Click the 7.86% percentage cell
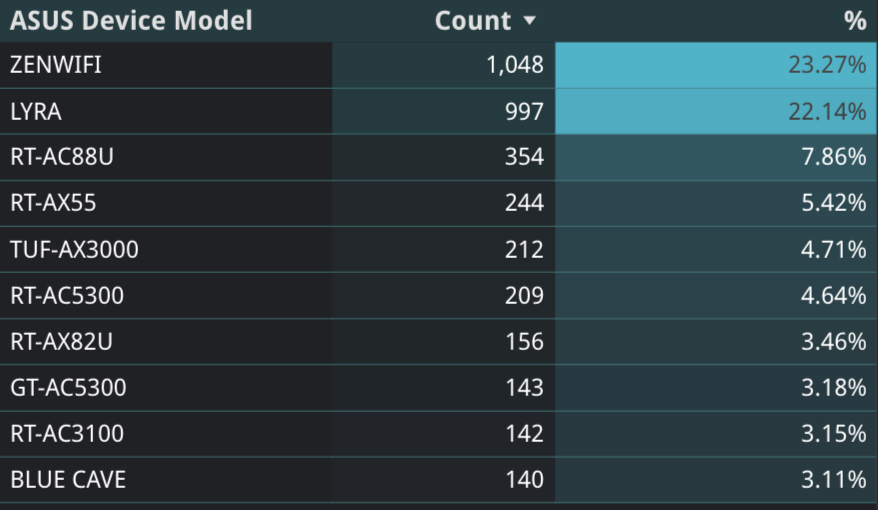878x510 pixels. pyautogui.click(x=833, y=157)
